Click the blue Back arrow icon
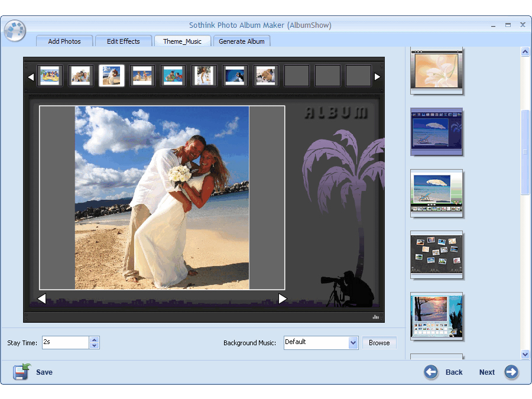The width and height of the screenshot is (532, 399). tap(431, 372)
